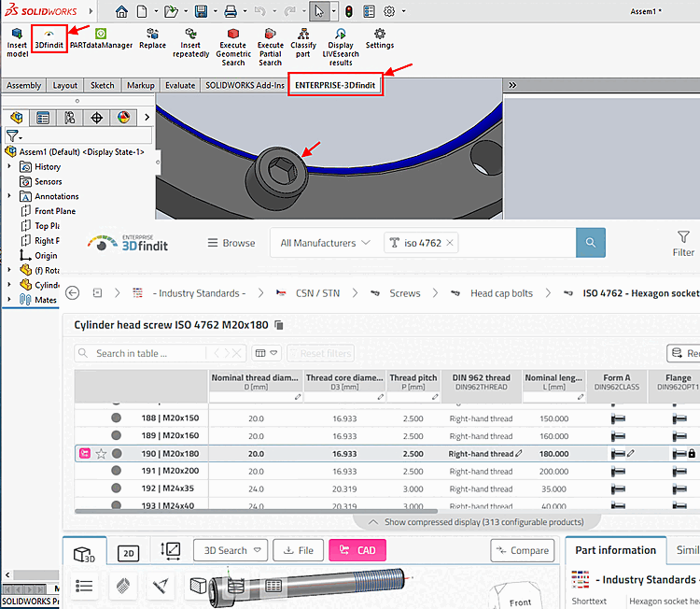Switch to the Evaluate tab
This screenshot has height=609, width=700.
tap(180, 85)
